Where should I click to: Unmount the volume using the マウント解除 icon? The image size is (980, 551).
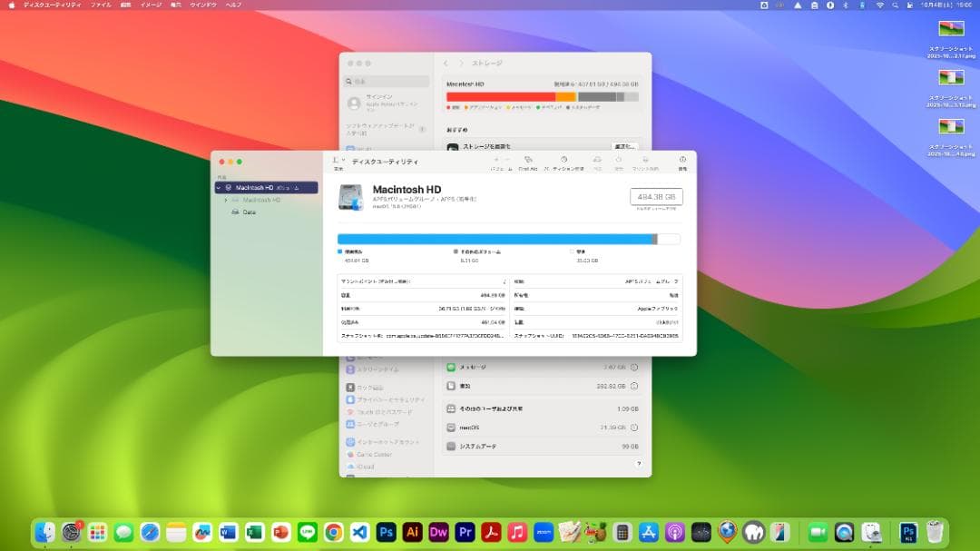644,162
